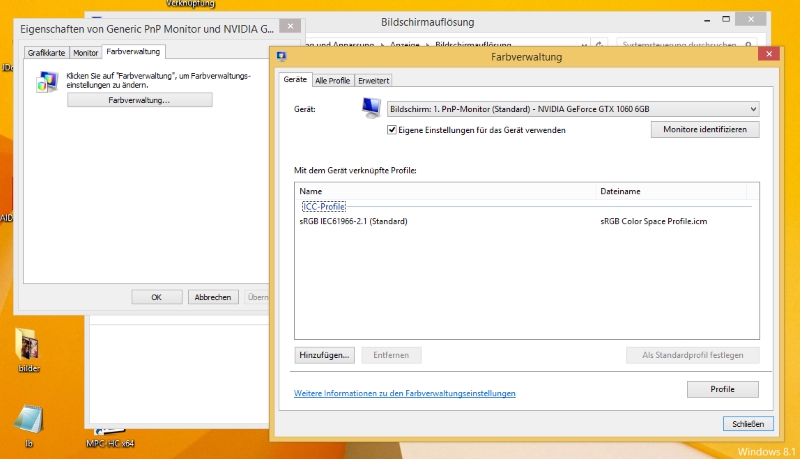The width and height of the screenshot is (800, 459).
Task: Switch to the Alle Profile tab
Action: (x=332, y=81)
